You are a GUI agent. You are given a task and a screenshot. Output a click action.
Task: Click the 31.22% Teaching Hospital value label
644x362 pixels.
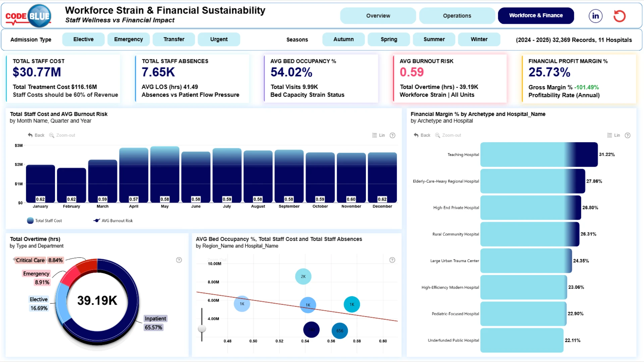pos(607,155)
